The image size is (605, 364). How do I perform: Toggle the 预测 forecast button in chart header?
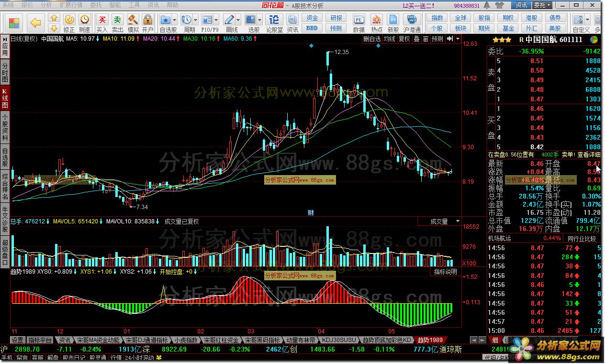(437, 39)
